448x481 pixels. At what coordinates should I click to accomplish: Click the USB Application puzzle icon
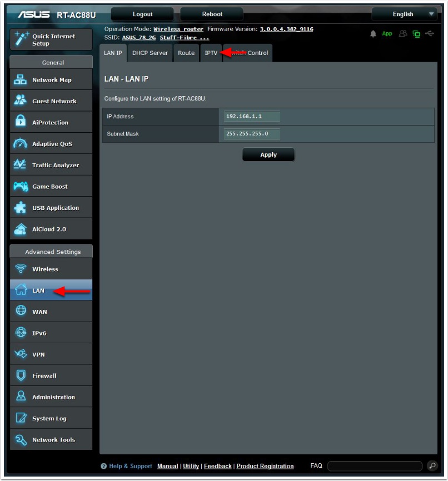click(20, 208)
